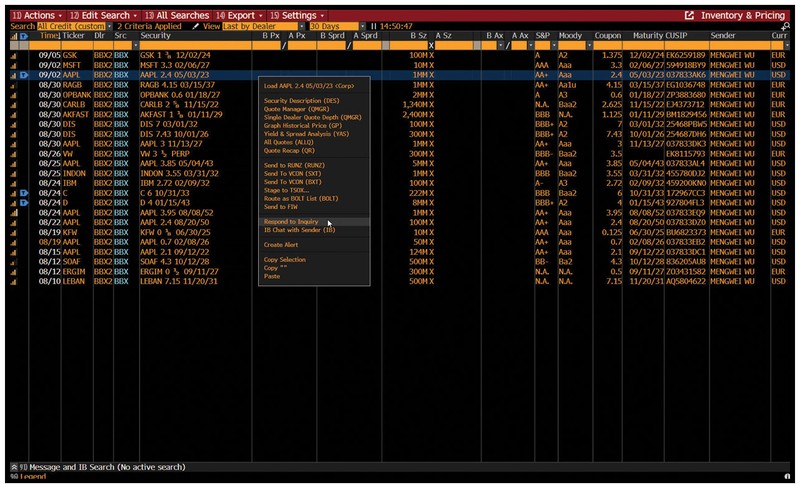The height and width of the screenshot is (488, 800).
Task: Click the All Searches button
Action: click(177, 15)
